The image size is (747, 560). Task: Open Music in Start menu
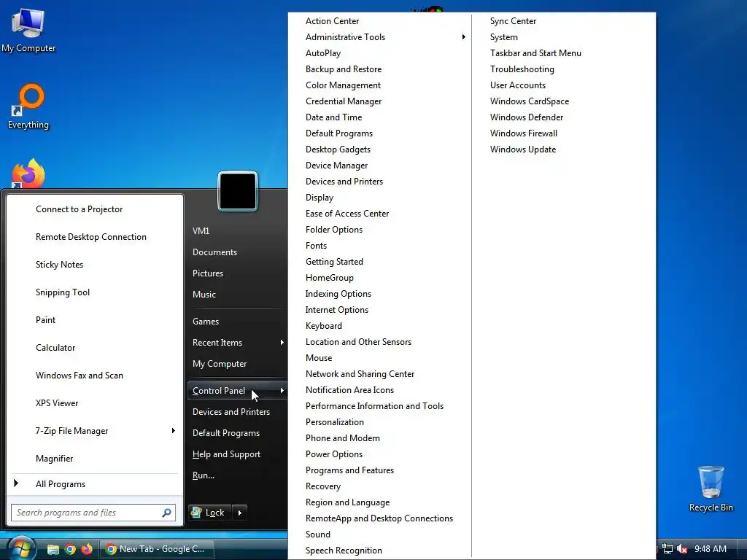click(204, 295)
